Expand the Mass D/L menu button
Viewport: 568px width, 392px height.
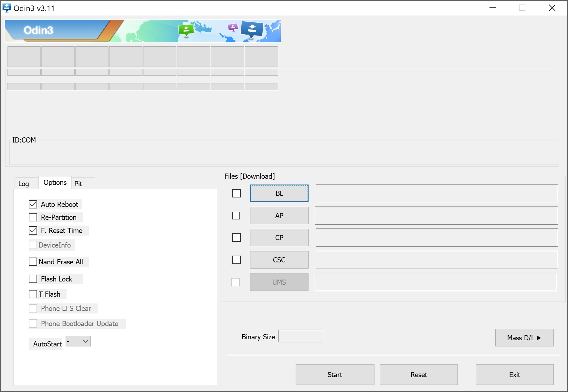pos(524,338)
